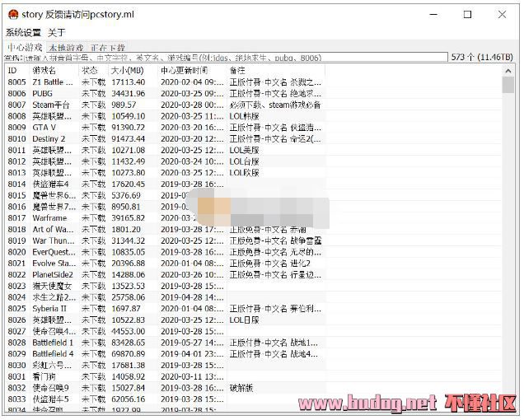Select the 猎天使魔女 game name
Image resolution: width=524 pixels, height=420 pixels.
point(52,287)
